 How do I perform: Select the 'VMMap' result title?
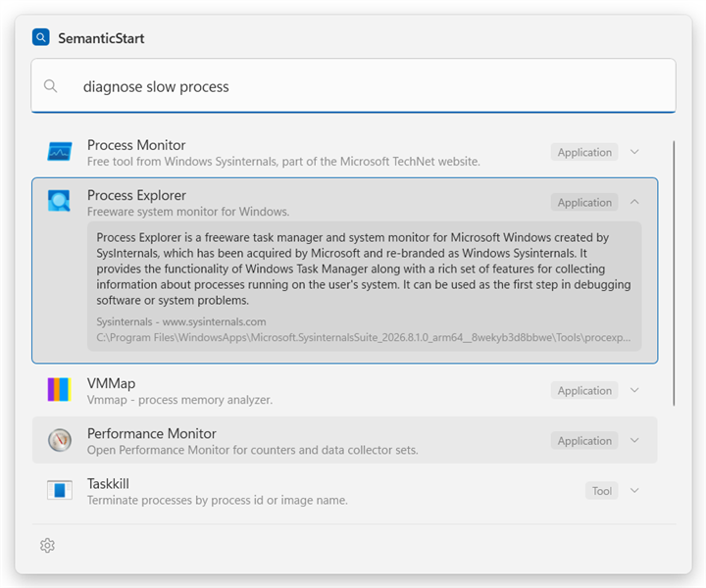111,383
